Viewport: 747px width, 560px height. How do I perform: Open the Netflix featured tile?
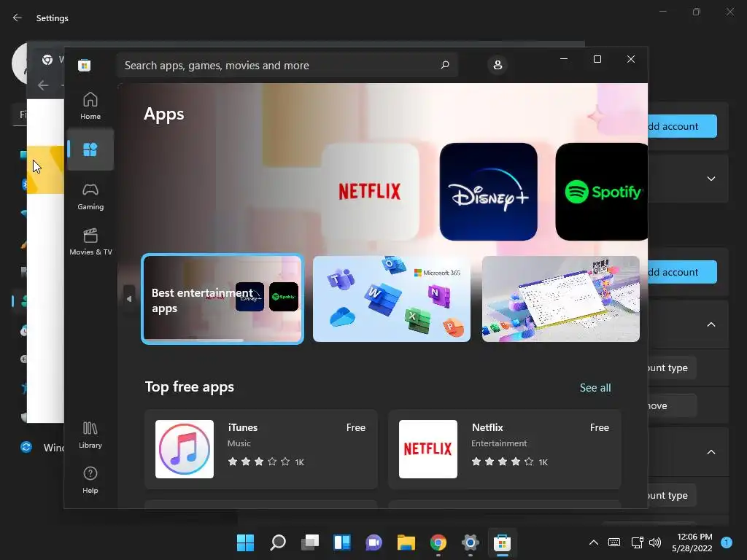[370, 192]
